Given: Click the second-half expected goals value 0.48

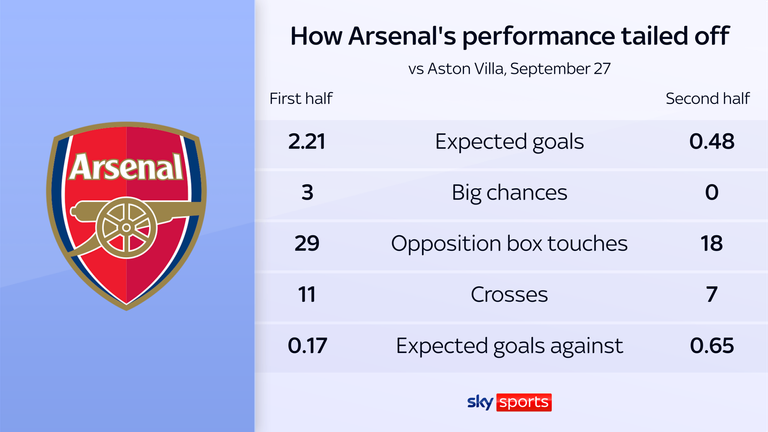Looking at the screenshot, I should [712, 141].
